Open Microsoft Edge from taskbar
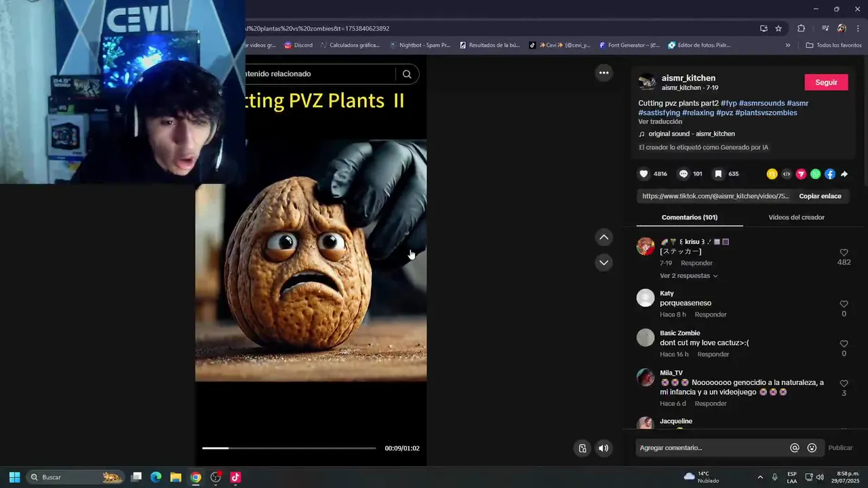This screenshot has width=868, height=488. tap(156, 477)
